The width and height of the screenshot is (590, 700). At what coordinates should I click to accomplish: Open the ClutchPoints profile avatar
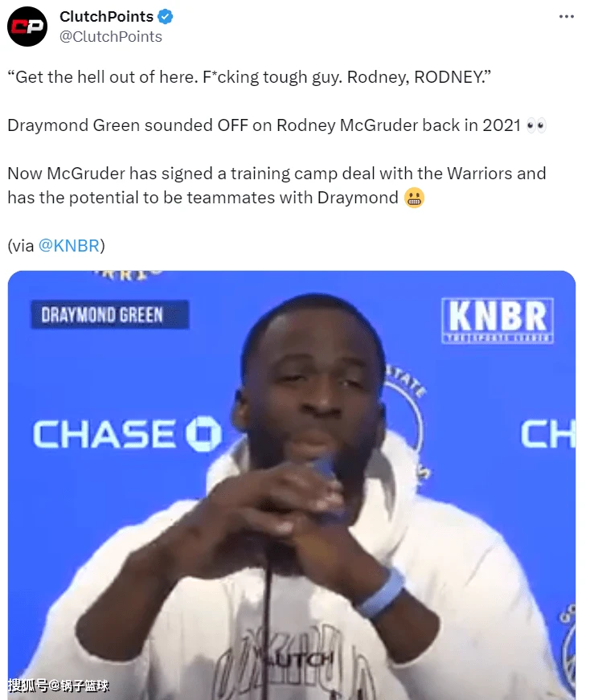pyautogui.click(x=27, y=27)
